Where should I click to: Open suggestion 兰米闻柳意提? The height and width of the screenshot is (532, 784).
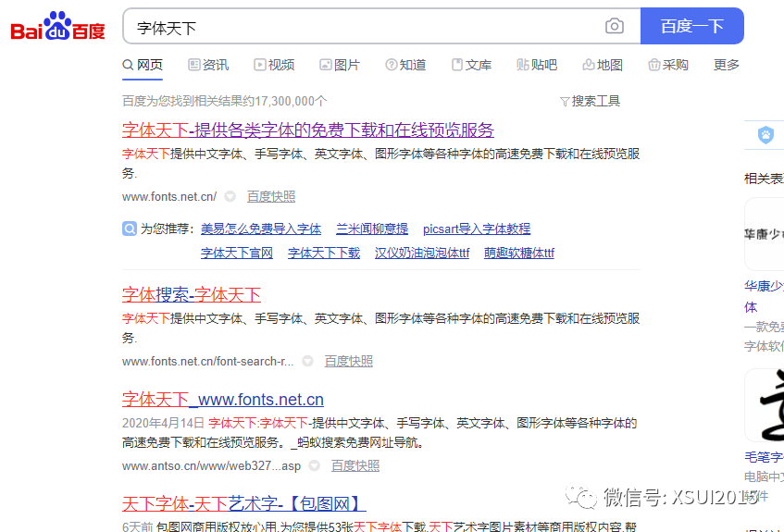[x=372, y=229]
